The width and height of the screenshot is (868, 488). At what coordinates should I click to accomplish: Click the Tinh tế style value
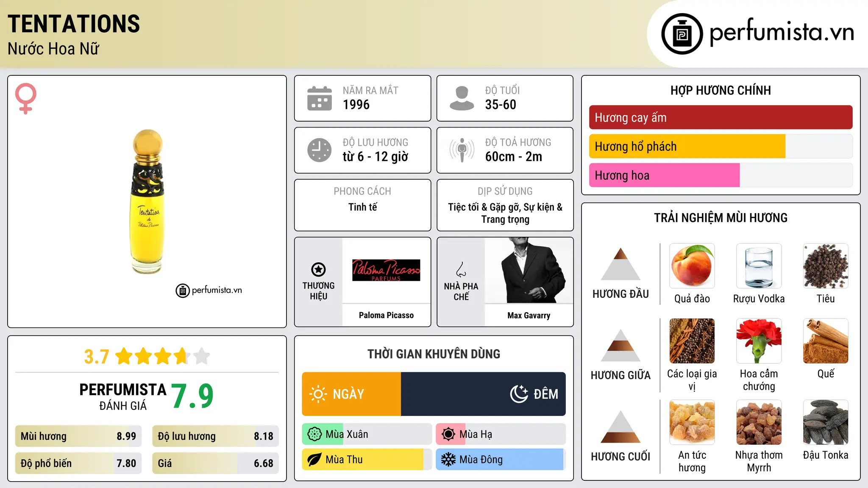click(363, 207)
